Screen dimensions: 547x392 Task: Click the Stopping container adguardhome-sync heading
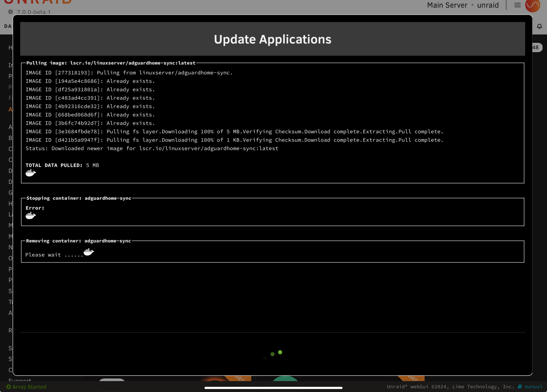pos(79,198)
